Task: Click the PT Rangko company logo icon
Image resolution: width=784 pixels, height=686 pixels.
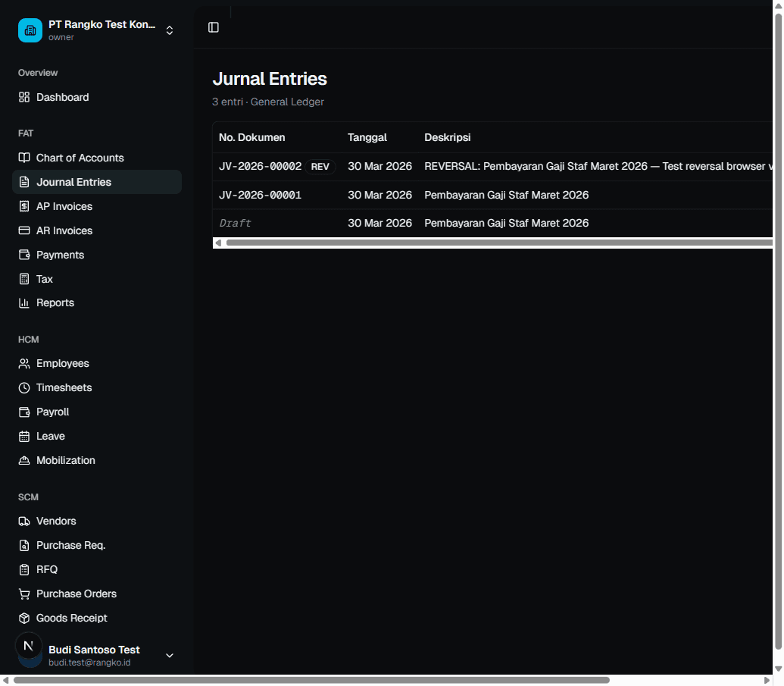Action: click(x=30, y=30)
